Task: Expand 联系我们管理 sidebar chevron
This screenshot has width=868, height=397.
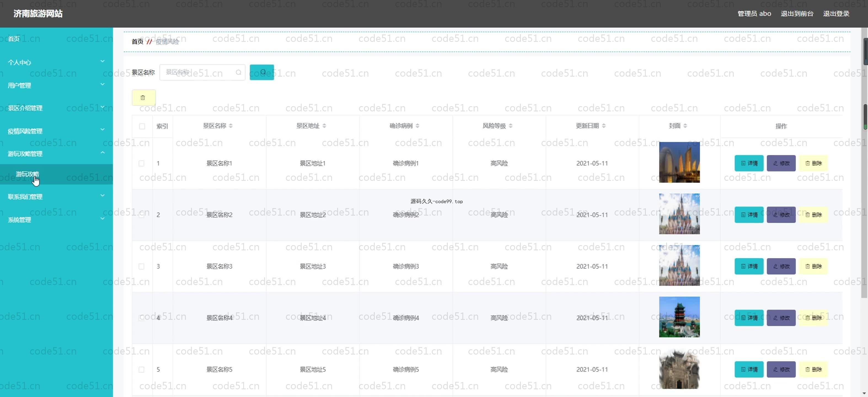Action: [103, 195]
